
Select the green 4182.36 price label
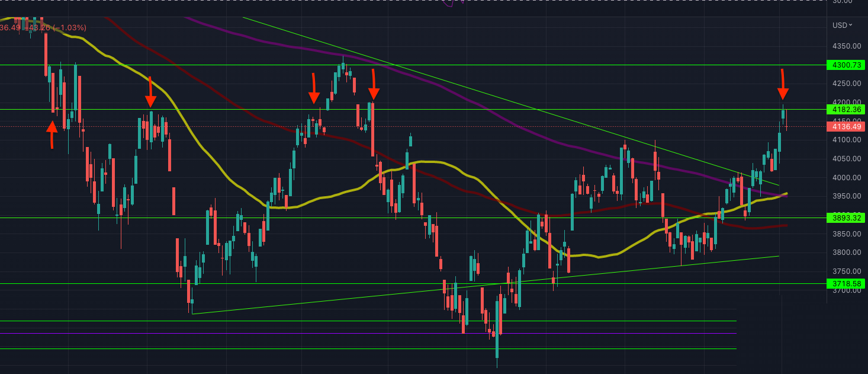[x=845, y=110]
